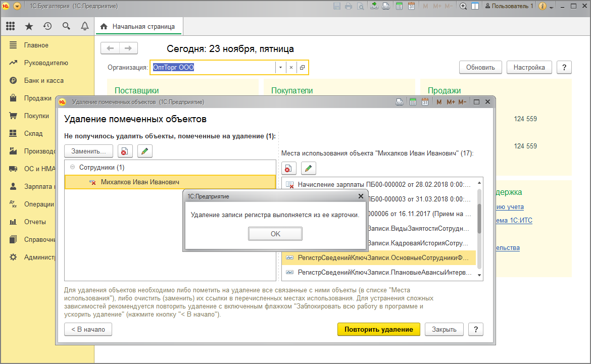Image resolution: width=591 pixels, height=364 pixels.
Task: Click Покупатели heading on start page
Action: coord(292,90)
